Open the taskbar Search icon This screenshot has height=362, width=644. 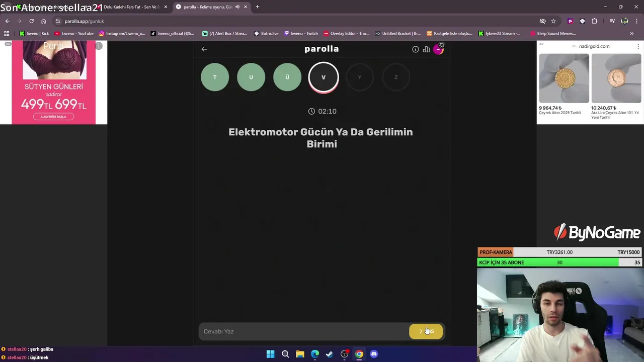(x=285, y=354)
